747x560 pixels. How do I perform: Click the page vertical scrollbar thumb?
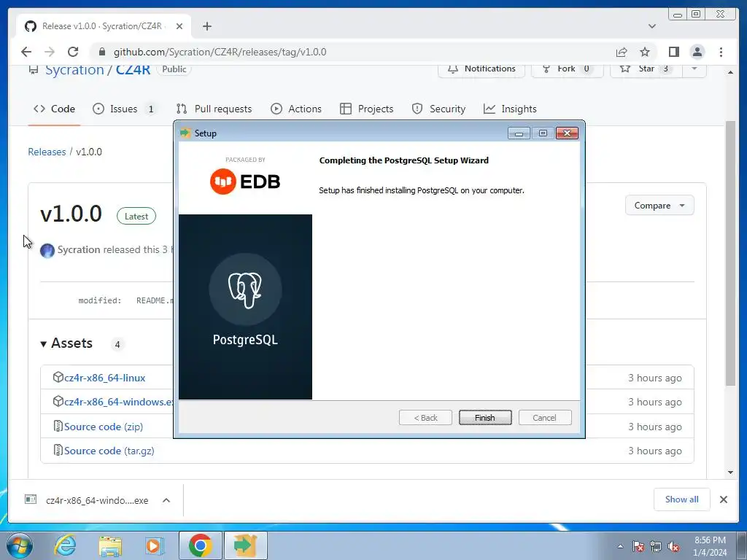(x=730, y=253)
